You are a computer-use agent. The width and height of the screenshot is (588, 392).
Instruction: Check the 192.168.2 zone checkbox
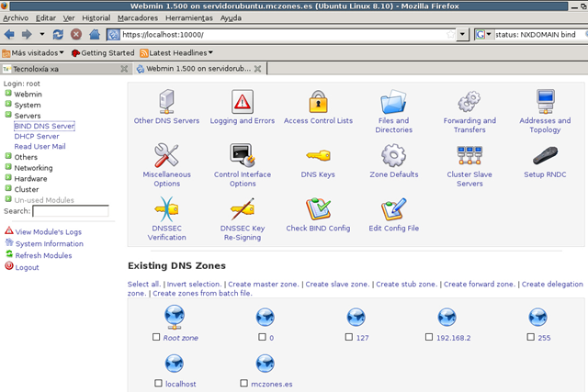click(429, 337)
